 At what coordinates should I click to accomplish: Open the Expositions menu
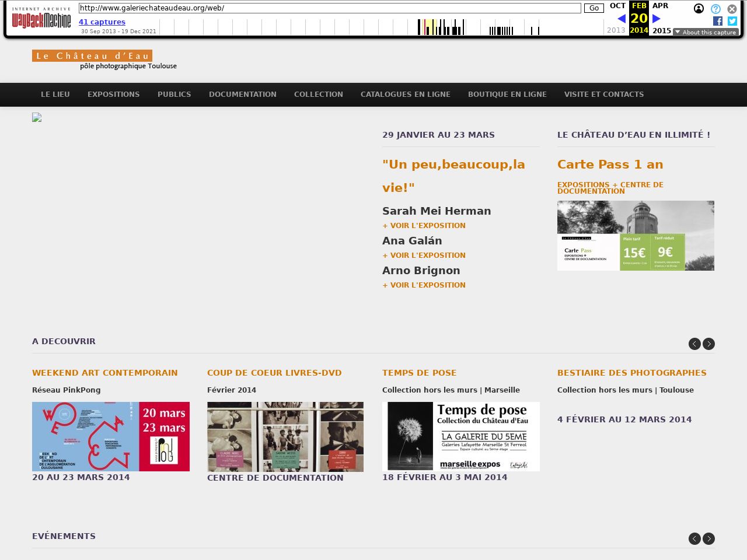click(113, 94)
